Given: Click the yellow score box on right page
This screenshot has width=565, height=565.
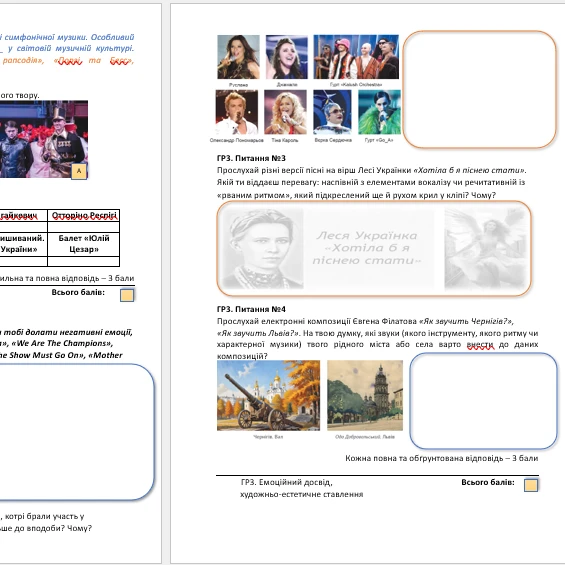Looking at the screenshot, I should click(531, 485).
